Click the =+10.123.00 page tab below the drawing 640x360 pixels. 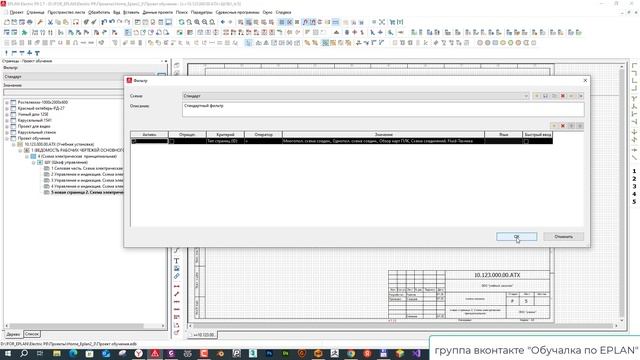(x=203, y=335)
